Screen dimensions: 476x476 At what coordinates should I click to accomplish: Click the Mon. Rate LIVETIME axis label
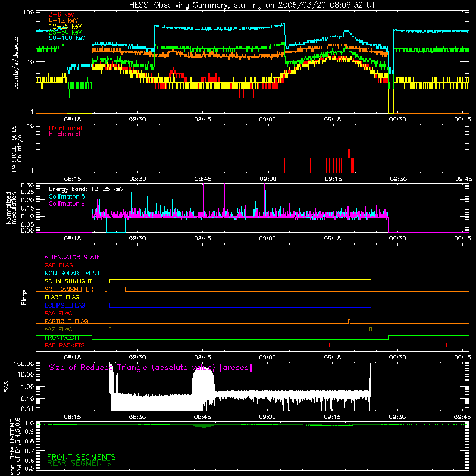click(15, 446)
